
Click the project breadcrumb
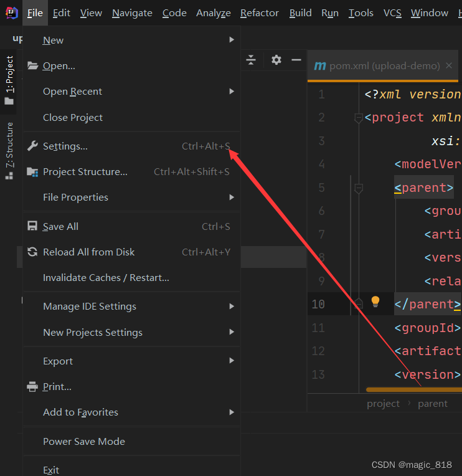point(383,404)
